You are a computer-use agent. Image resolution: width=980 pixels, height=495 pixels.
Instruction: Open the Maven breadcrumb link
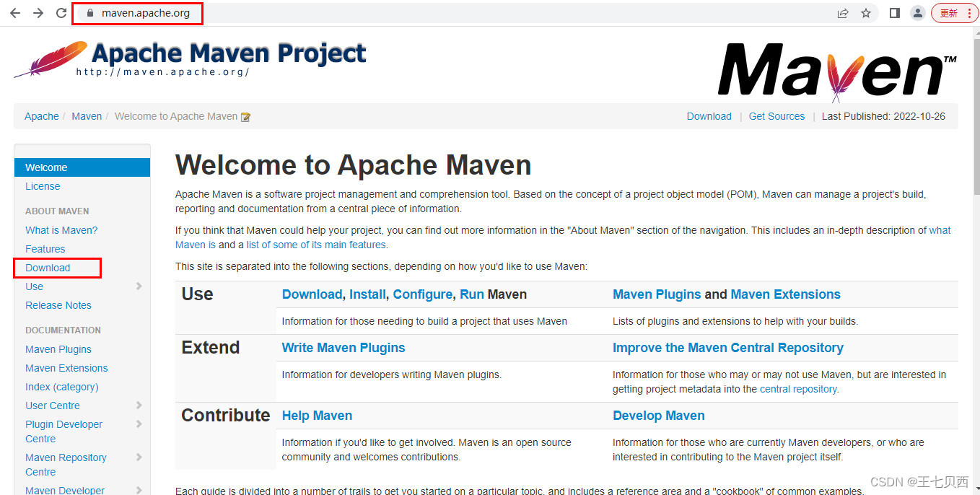tap(87, 116)
